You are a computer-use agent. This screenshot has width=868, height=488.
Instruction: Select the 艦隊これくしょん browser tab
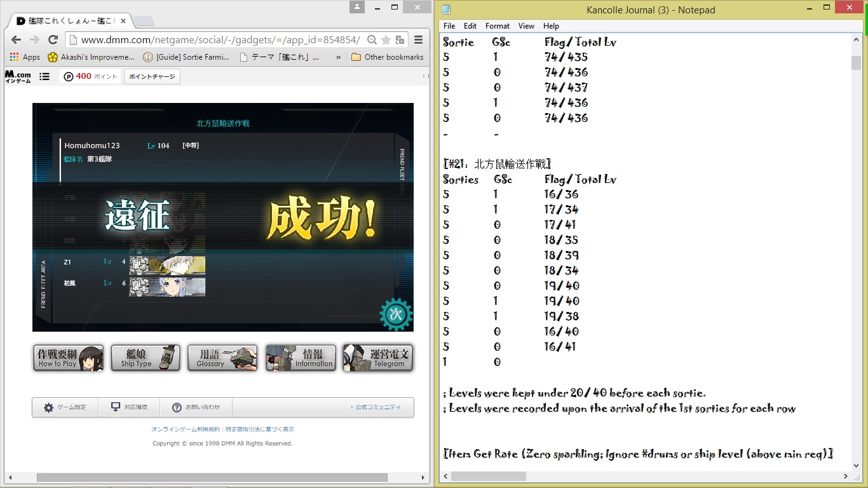69,21
